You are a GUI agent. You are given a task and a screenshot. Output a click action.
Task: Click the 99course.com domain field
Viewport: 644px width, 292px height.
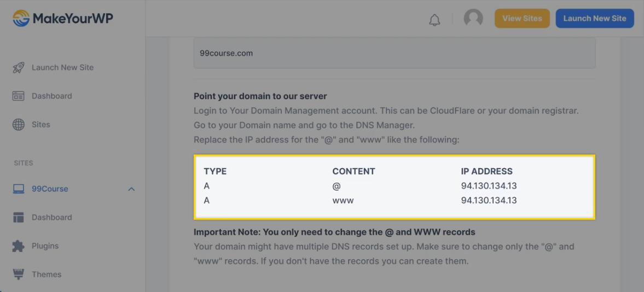tap(394, 54)
